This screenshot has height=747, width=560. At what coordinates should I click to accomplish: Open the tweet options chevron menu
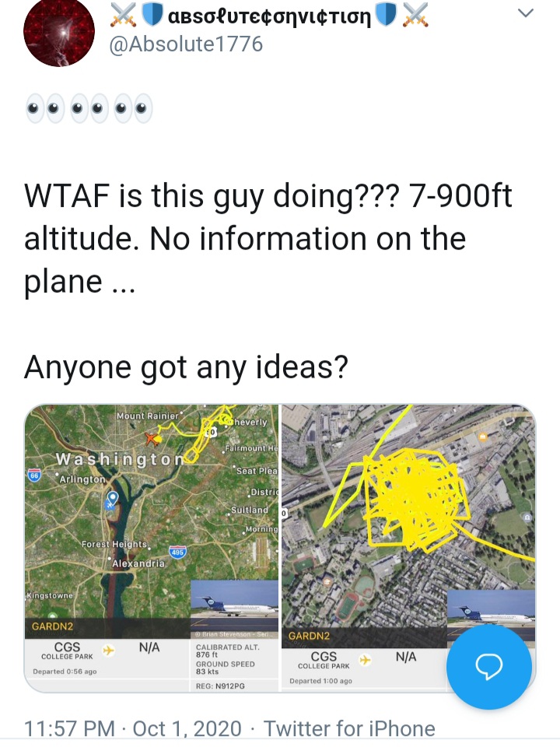pos(526,13)
